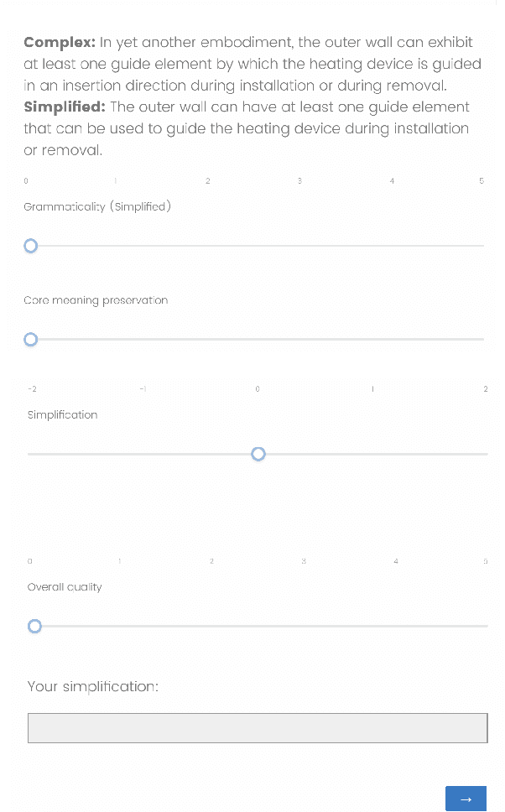Image resolution: width=505 pixels, height=812 pixels.
Task: Click the Grammaticality slider handle
Action: (31, 246)
